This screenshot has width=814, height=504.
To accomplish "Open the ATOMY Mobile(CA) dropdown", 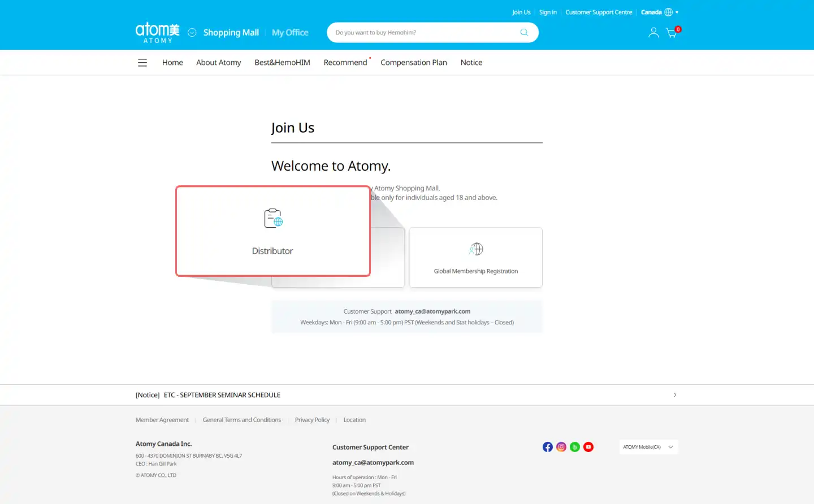I will click(x=648, y=447).
